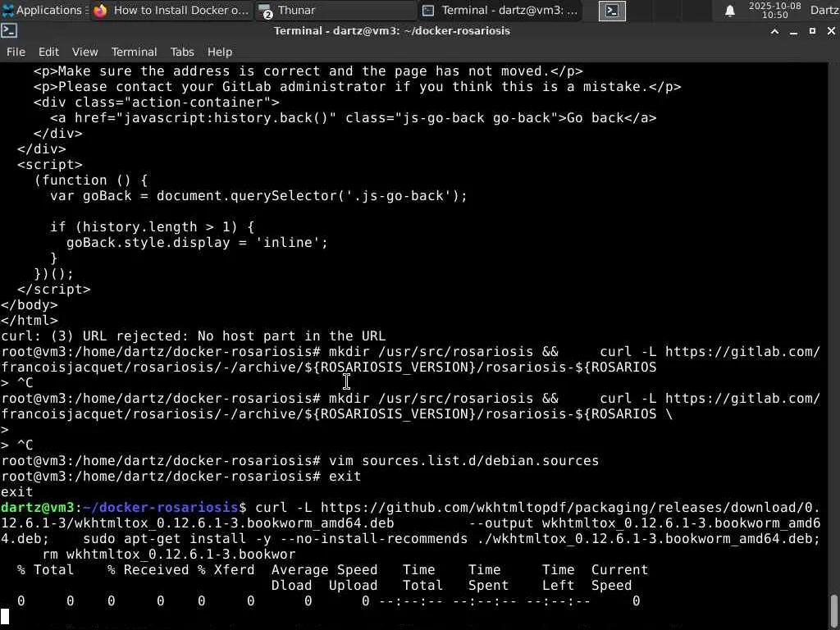This screenshot has width=840, height=630.
Task: Open the Terminal menu
Action: click(x=134, y=52)
